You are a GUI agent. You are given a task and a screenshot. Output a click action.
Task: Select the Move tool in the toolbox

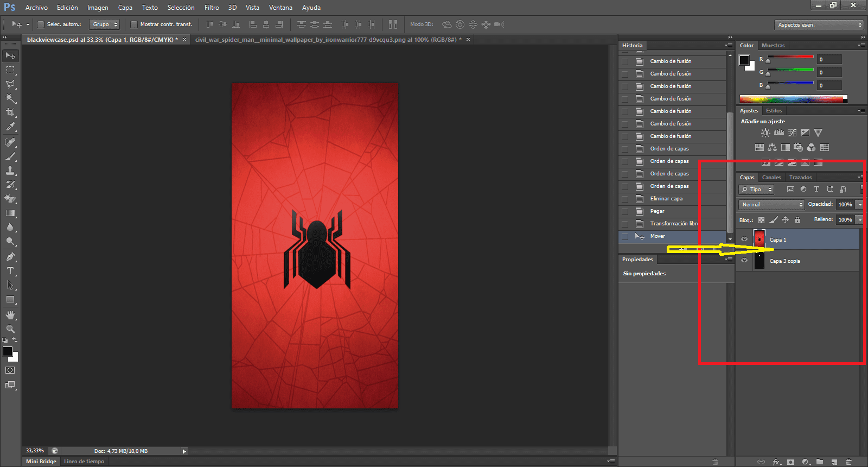pyautogui.click(x=10, y=55)
